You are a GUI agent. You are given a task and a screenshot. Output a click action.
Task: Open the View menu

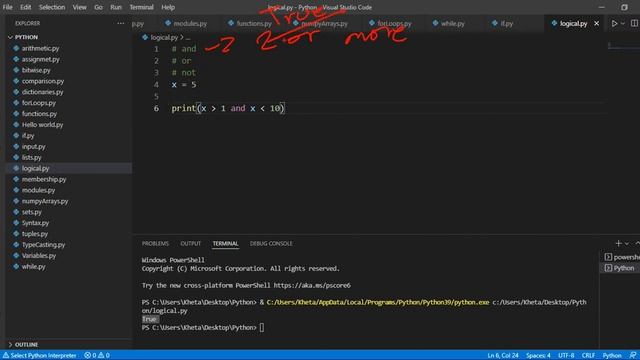click(x=79, y=7)
